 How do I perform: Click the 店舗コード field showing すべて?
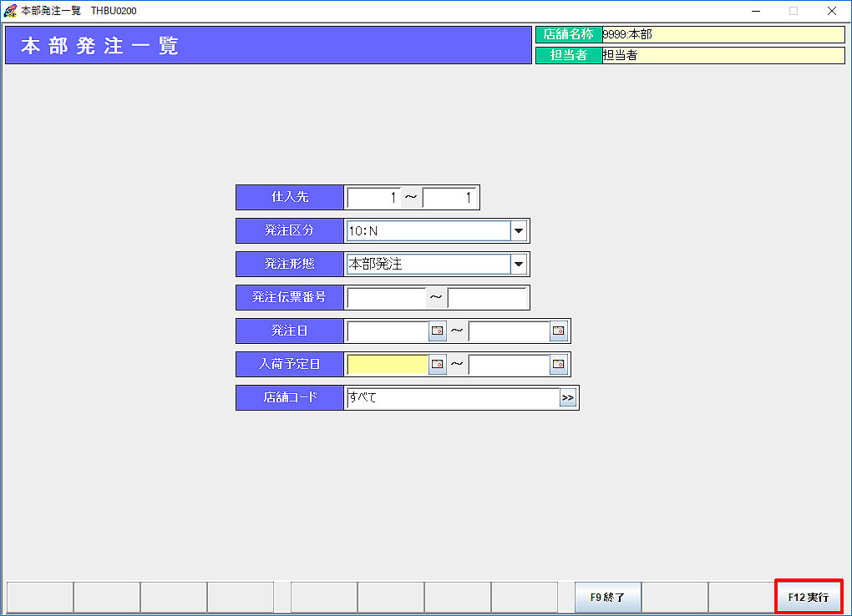(x=454, y=397)
